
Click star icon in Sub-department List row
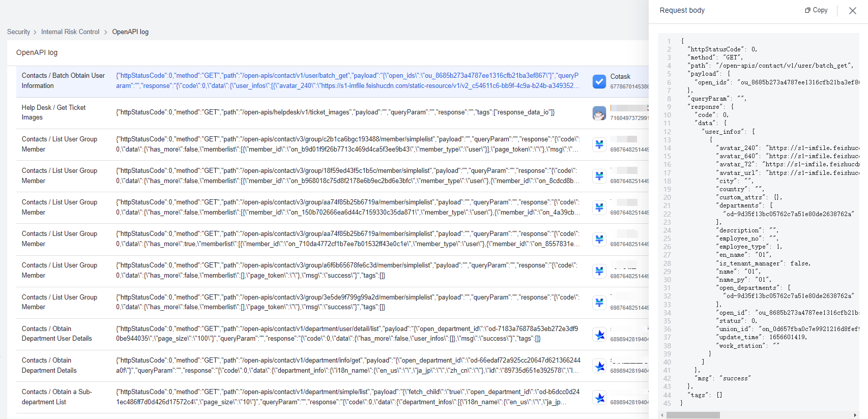[x=599, y=397]
